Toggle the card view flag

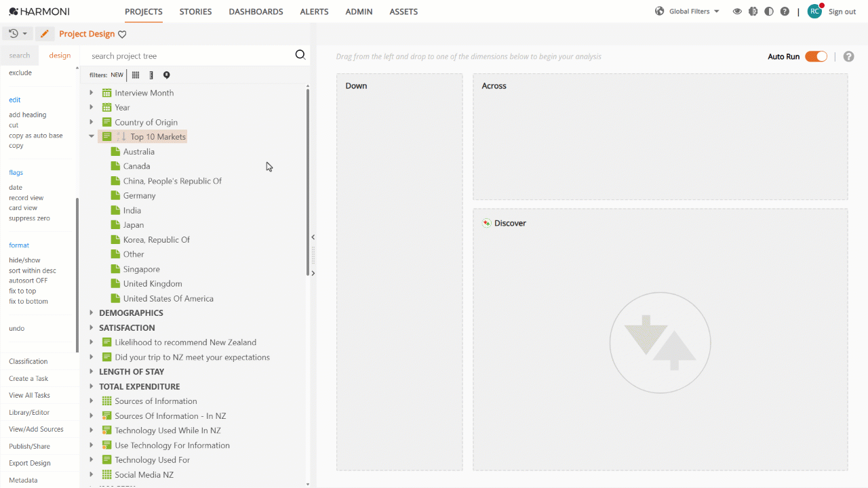(x=23, y=208)
